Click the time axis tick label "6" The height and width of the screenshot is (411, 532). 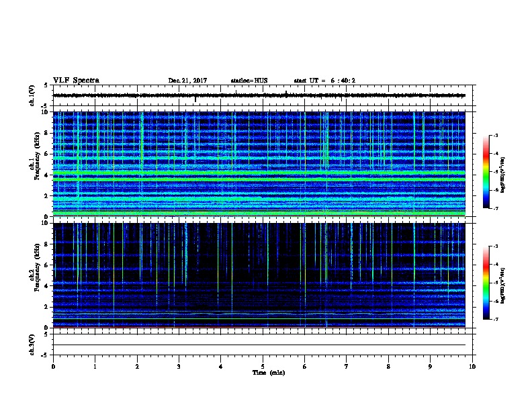(x=305, y=367)
